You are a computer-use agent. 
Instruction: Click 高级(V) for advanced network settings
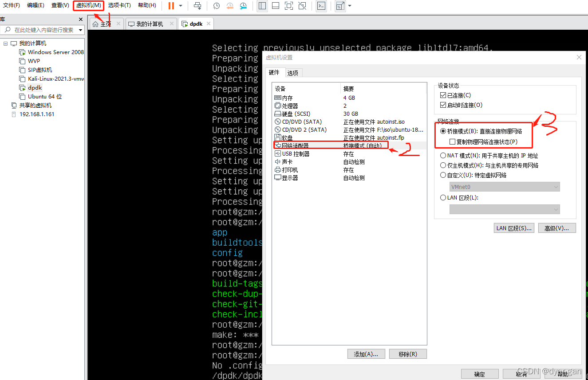(x=557, y=227)
